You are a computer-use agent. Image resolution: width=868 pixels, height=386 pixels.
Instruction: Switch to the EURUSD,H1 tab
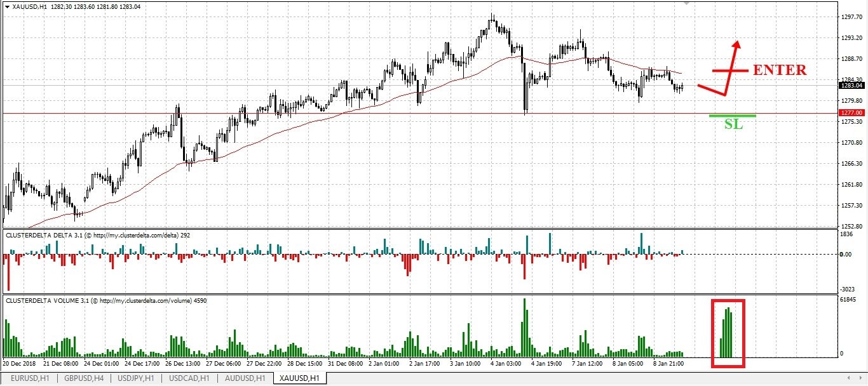[29, 378]
